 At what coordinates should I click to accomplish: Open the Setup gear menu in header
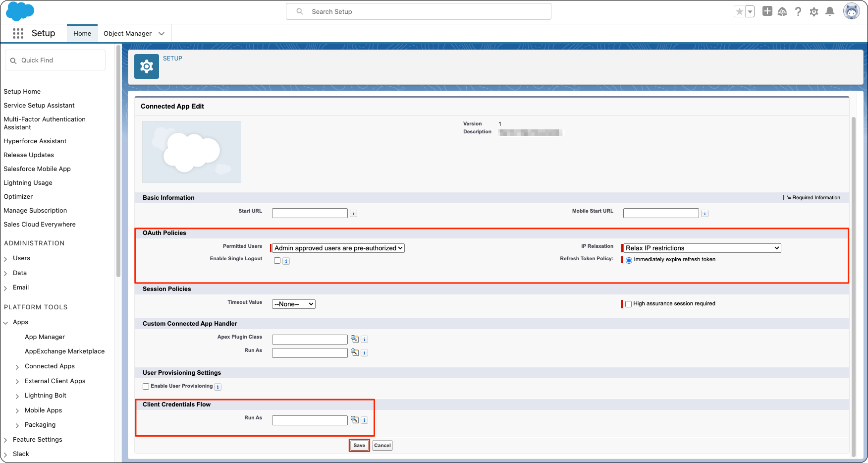[x=814, y=11]
